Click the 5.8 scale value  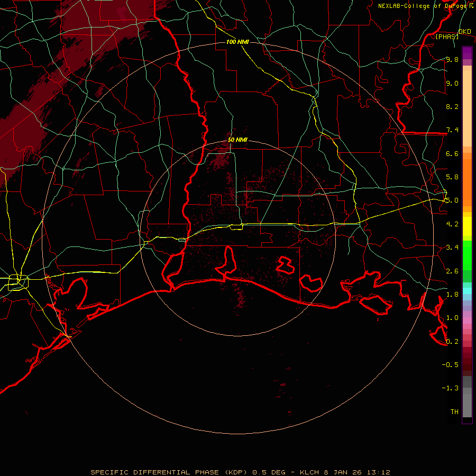tap(452, 177)
